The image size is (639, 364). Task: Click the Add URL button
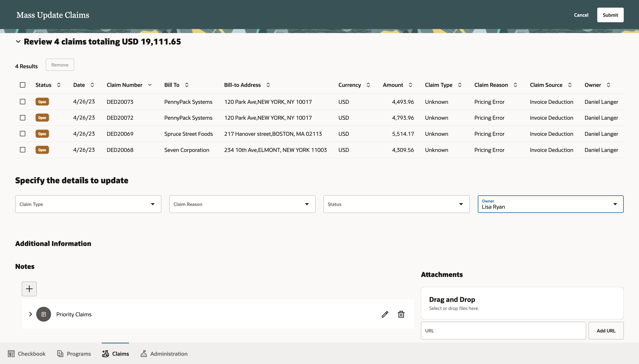(x=606, y=331)
